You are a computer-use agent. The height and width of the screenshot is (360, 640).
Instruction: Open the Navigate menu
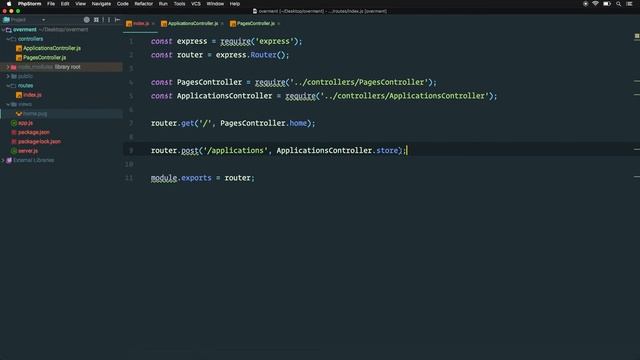tap(101, 4)
